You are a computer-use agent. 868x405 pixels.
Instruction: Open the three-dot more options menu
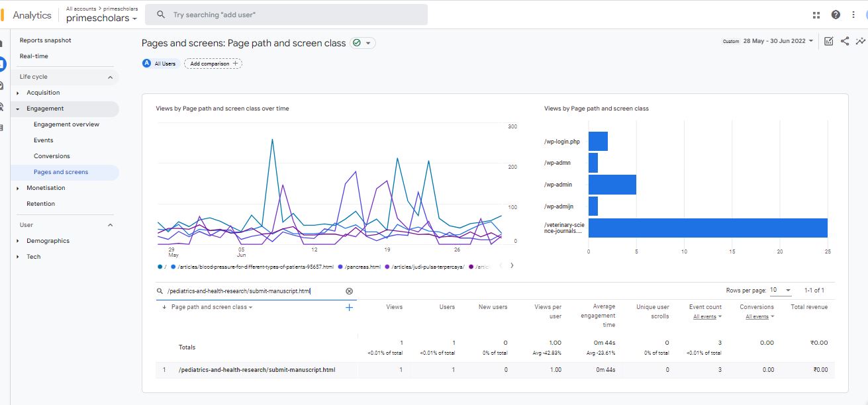point(853,15)
